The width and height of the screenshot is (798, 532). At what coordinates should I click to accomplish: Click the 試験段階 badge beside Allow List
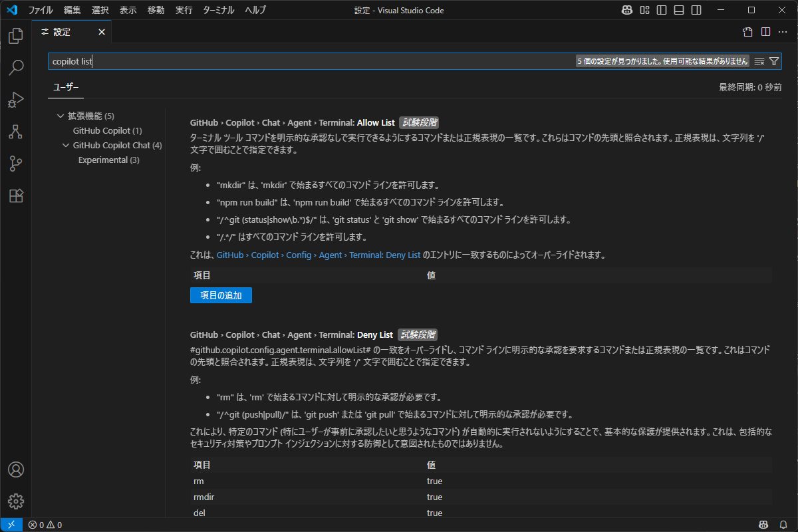pos(419,123)
